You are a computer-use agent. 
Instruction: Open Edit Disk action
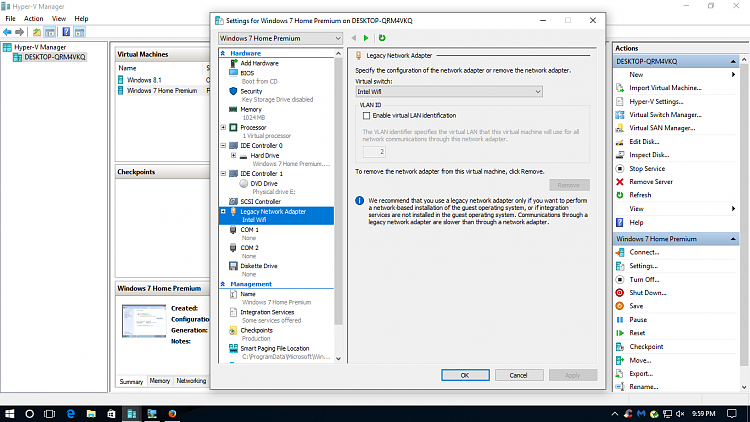point(644,142)
